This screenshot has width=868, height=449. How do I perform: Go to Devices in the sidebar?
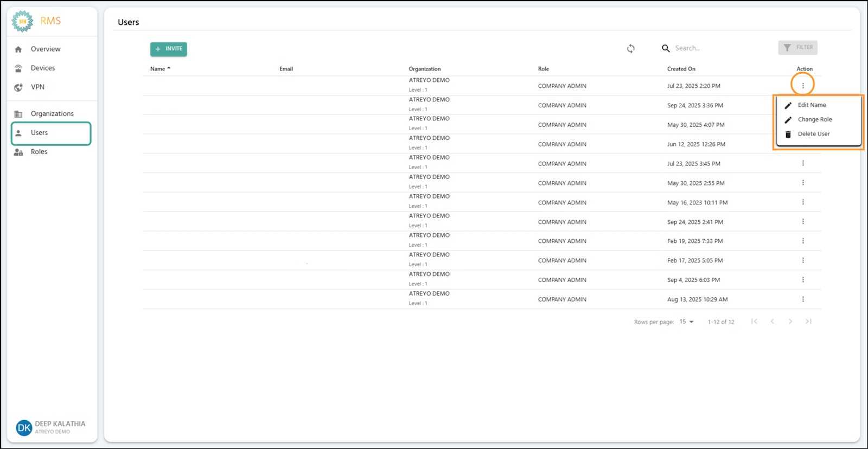click(43, 68)
